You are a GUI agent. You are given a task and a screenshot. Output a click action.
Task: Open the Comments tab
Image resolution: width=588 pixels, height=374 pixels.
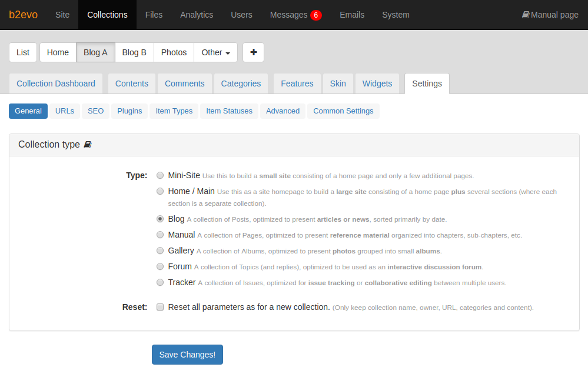click(x=184, y=84)
